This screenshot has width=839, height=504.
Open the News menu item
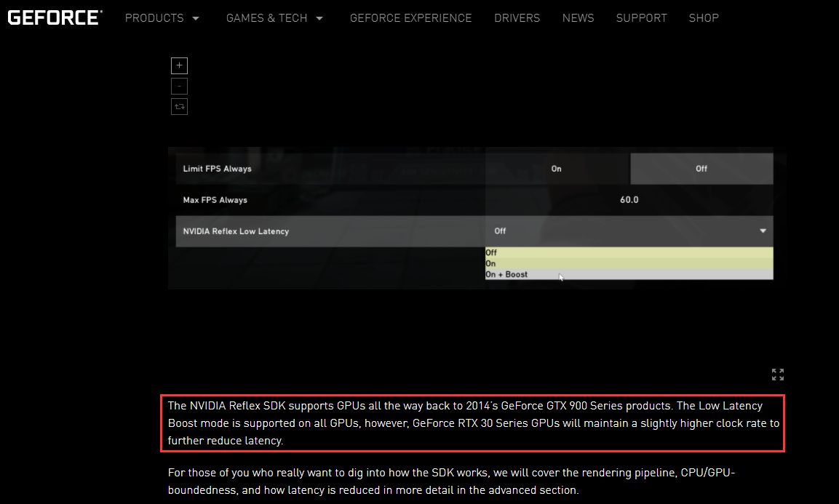(x=578, y=17)
